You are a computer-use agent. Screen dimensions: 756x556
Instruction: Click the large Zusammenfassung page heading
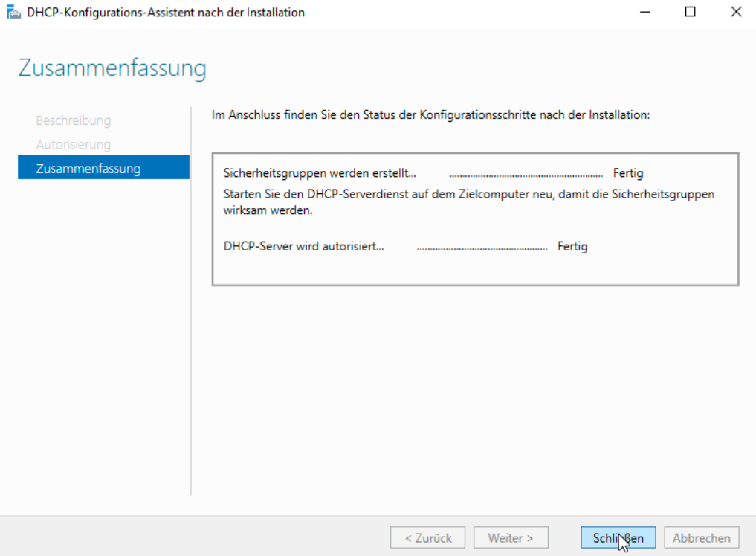pos(112,68)
